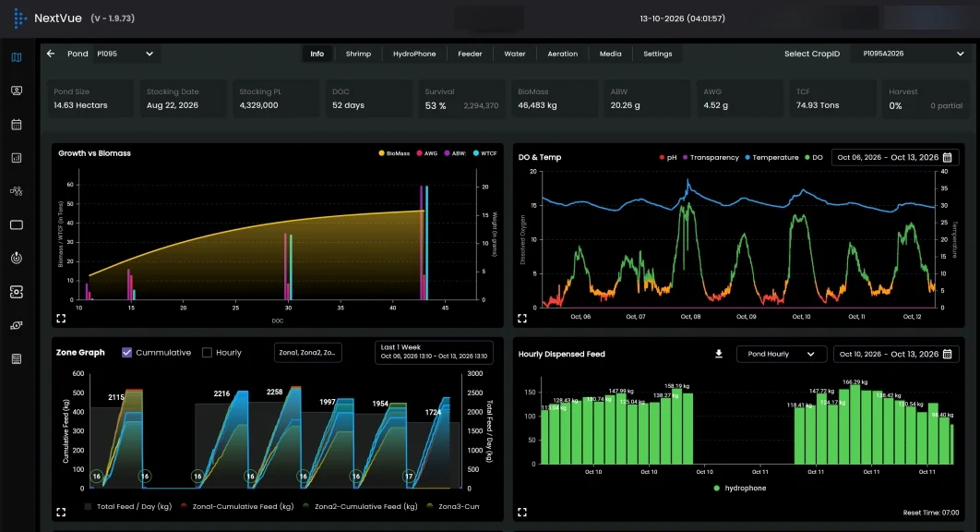Toggle the hydrophone legend below feed chart
The image size is (980, 532).
coord(740,489)
